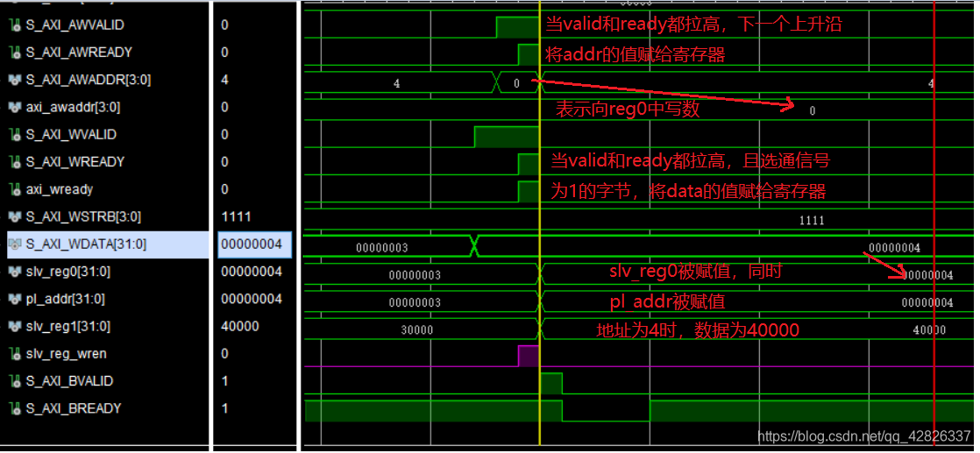Select the S_AXI_AWREADY signal name
Image resolution: width=980 pixels, height=453 pixels.
79,53
